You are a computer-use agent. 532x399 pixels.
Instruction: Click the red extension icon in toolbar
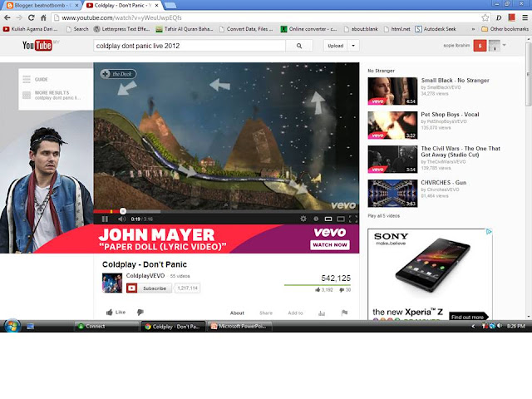click(512, 17)
